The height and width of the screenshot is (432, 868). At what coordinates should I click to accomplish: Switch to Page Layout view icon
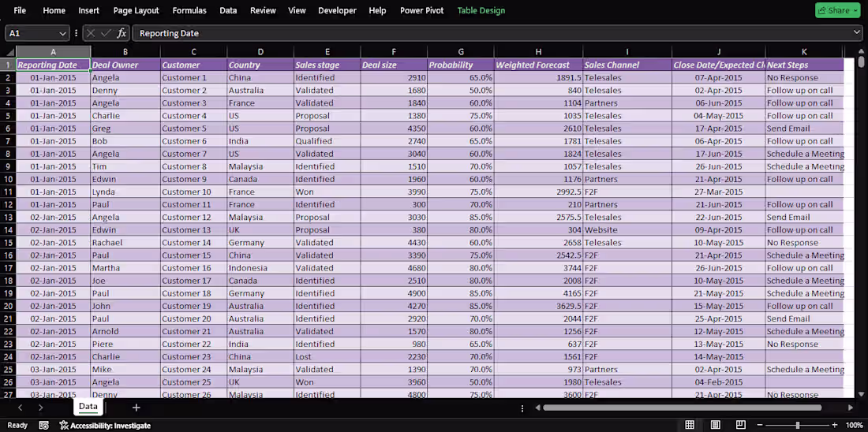pyautogui.click(x=715, y=425)
